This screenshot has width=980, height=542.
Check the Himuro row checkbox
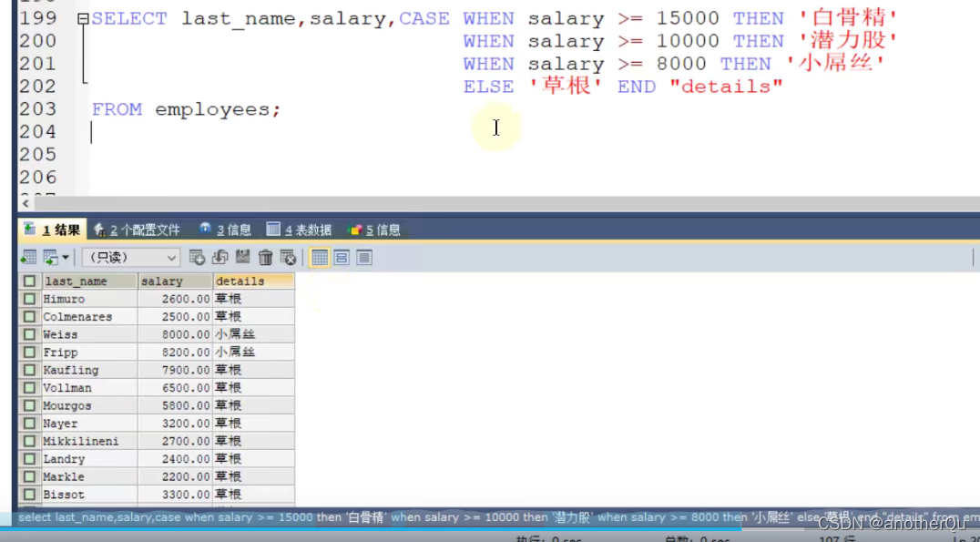pyautogui.click(x=29, y=299)
